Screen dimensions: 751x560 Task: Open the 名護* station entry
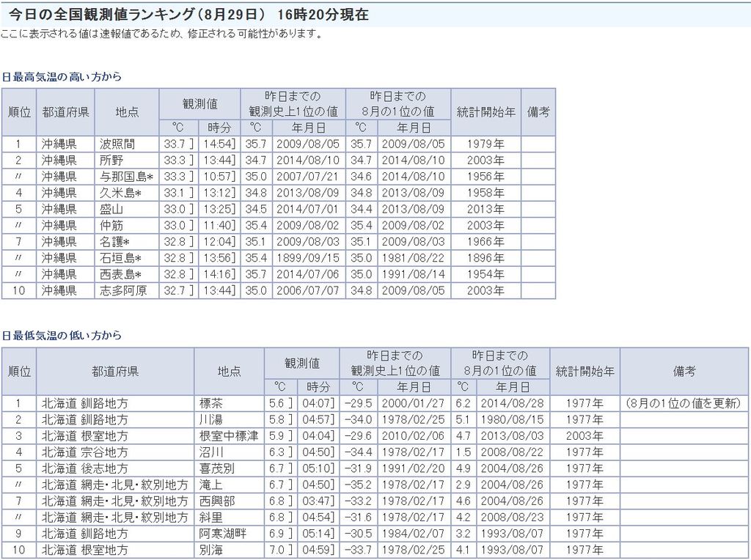(115, 242)
